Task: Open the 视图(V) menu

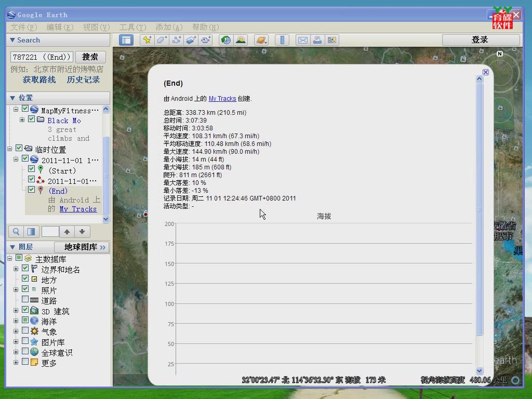Action: (x=96, y=27)
